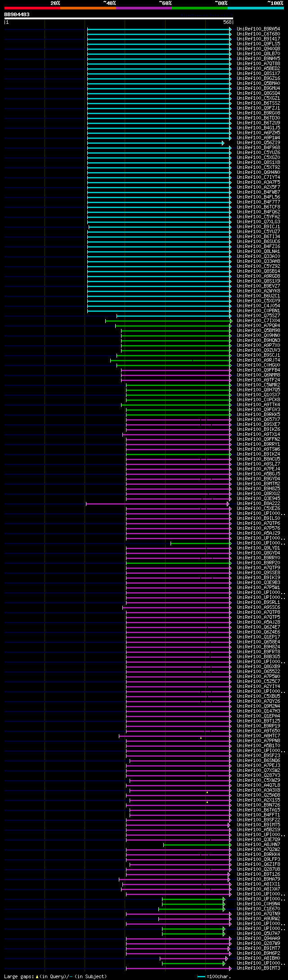Open hit UniRef100_B9I417
The height and width of the screenshot is (980, 288).
click(258, 39)
